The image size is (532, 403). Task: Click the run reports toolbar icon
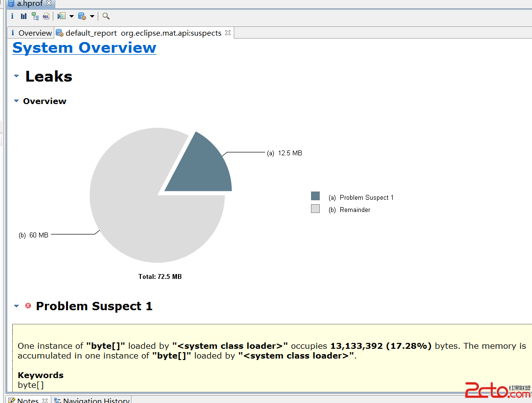(82, 16)
